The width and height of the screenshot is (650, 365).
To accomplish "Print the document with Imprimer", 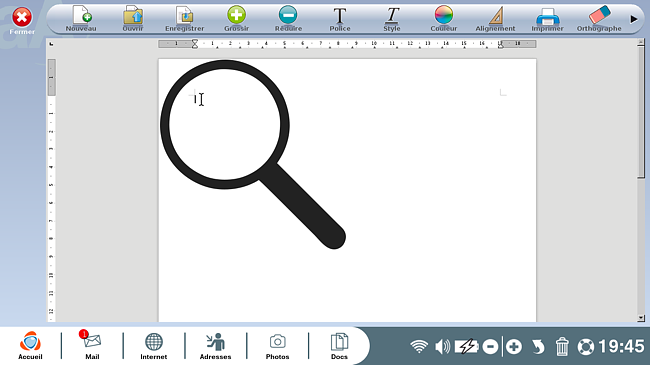I will click(x=548, y=19).
